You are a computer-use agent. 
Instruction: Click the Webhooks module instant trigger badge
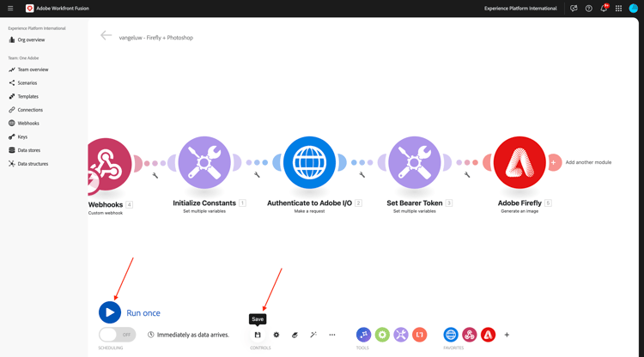pos(93,182)
